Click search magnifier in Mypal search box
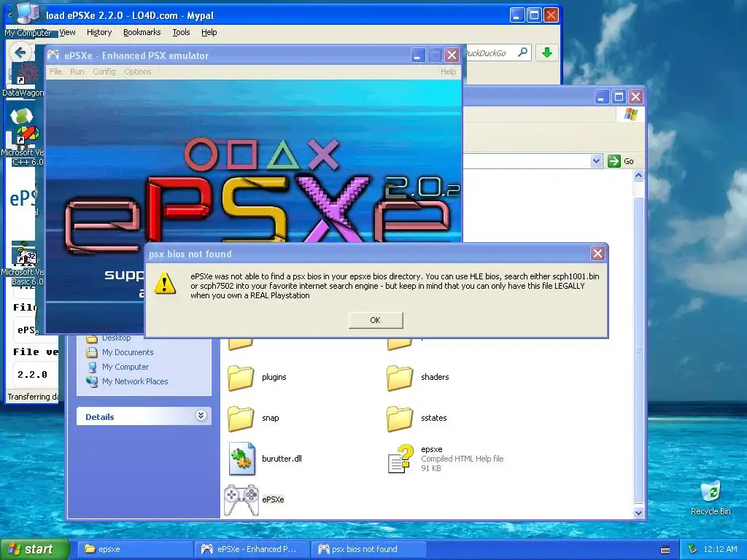 click(522, 52)
